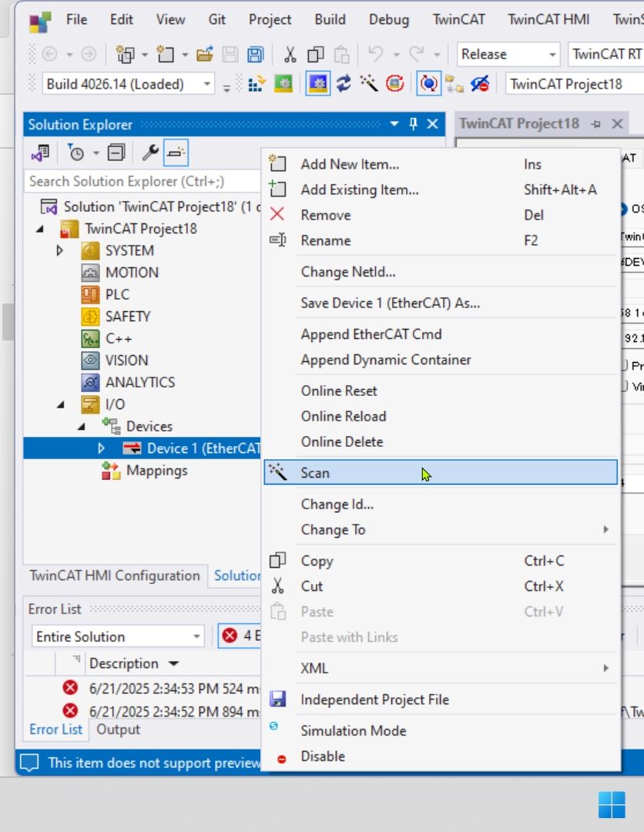Click the red error count icon in Error List
The width and height of the screenshot is (644, 832).
230,636
